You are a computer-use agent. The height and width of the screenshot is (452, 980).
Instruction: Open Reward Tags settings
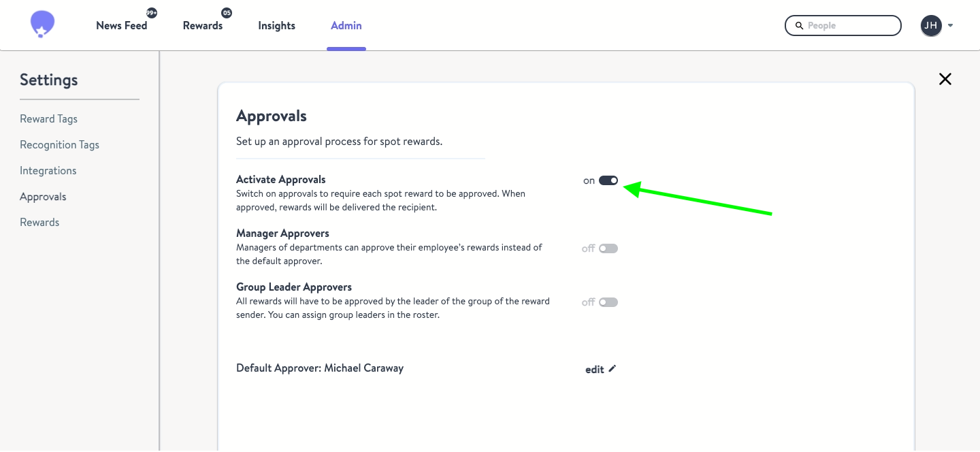point(49,119)
